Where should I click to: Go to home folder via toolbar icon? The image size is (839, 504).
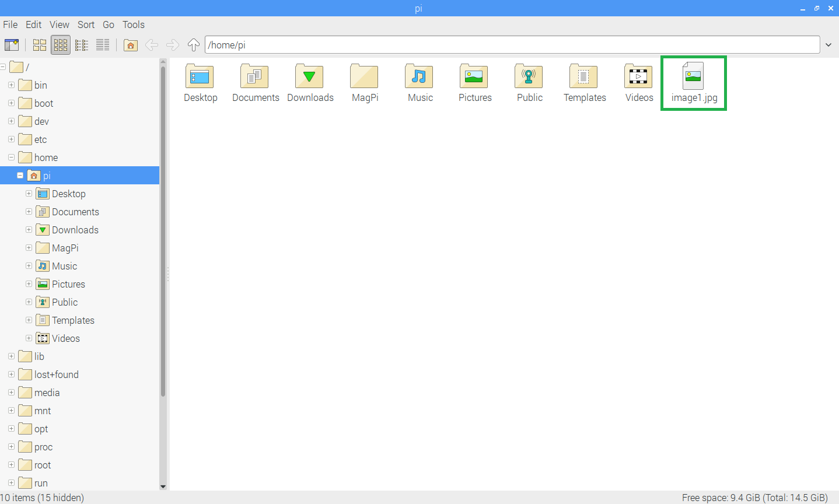tap(131, 45)
